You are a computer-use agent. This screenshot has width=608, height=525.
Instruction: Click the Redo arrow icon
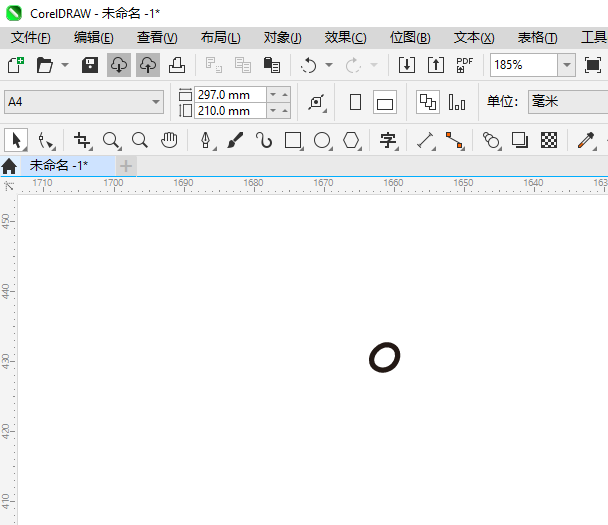click(x=354, y=65)
